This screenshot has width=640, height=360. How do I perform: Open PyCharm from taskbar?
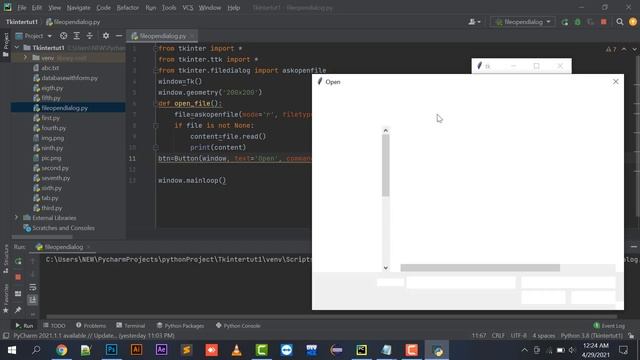pos(361,350)
